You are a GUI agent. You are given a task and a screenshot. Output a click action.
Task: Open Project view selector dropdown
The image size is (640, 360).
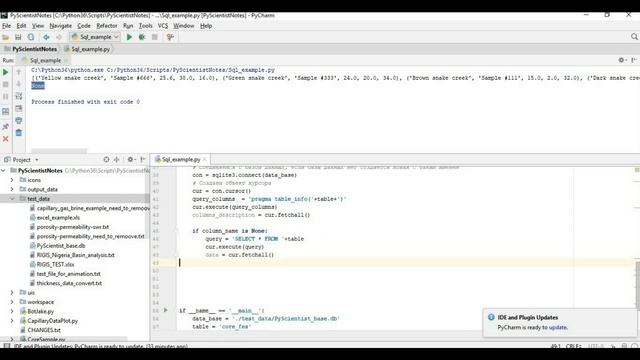click(x=21, y=160)
